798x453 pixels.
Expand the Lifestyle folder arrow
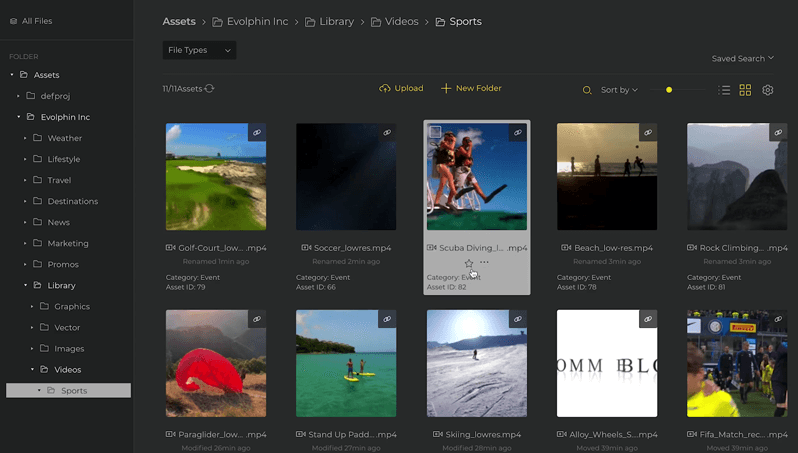tap(25, 159)
